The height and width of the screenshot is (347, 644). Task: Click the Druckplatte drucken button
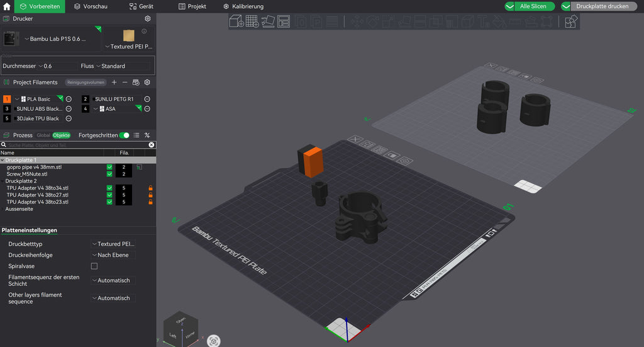[x=599, y=6]
